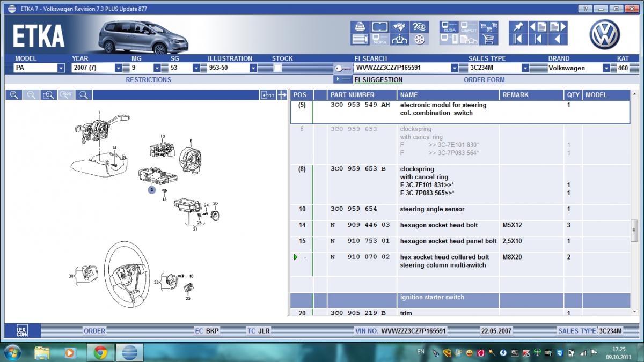Open the multiple shopping carts icon
This screenshot has width=644, height=362.
488,27
